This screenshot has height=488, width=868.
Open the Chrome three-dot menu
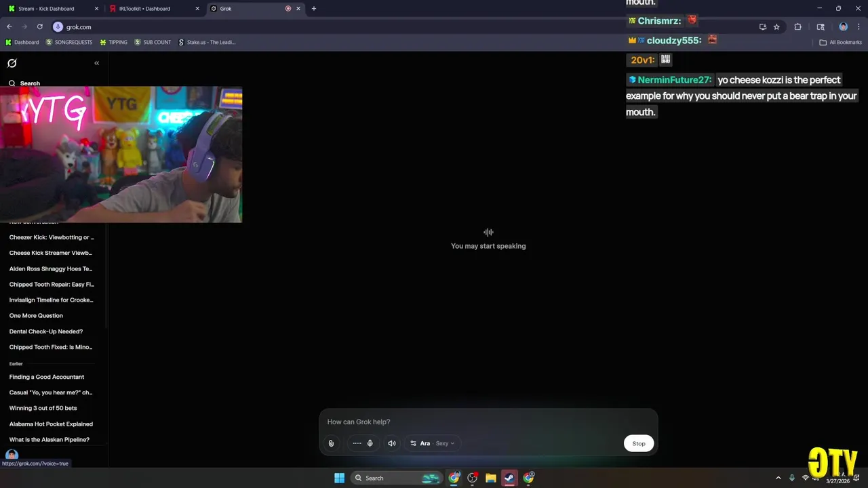click(858, 27)
